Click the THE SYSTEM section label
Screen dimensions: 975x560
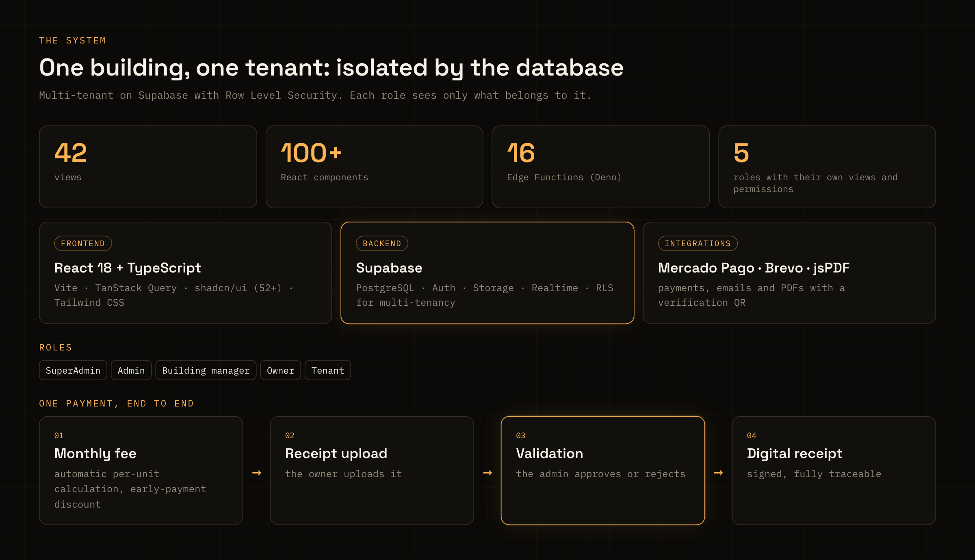[x=73, y=41]
